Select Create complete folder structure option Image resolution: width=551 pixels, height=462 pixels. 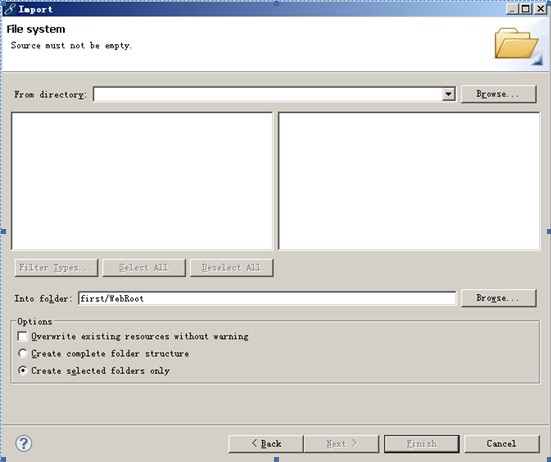point(22,353)
